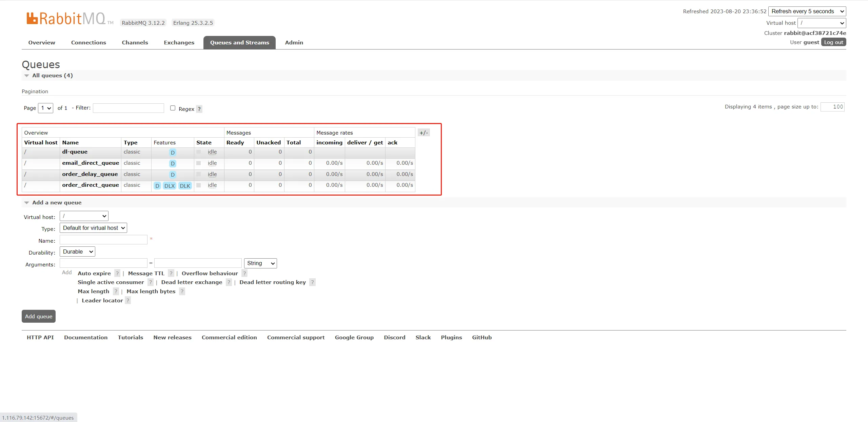868x422 pixels.
Task: Click the D durable badge of dl-queue
Action: [173, 153]
